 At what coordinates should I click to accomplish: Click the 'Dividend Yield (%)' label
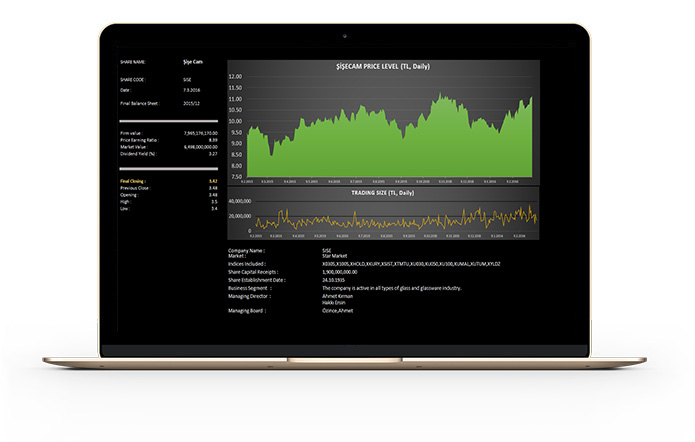139,154
